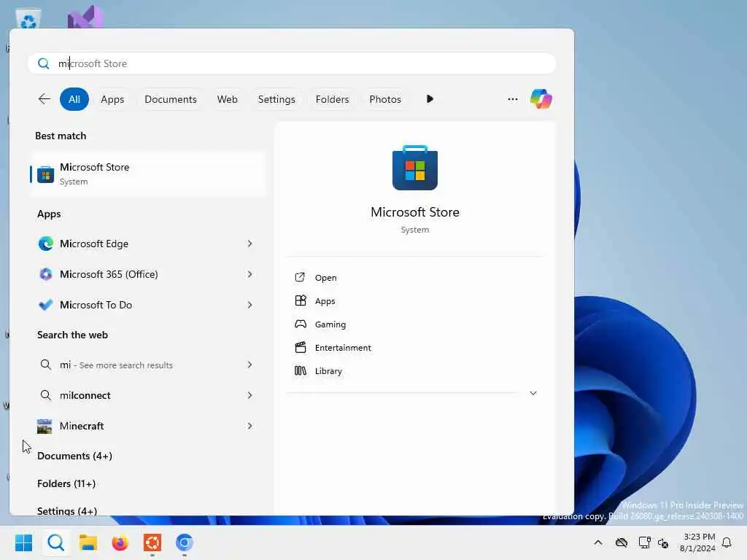This screenshot has width=747, height=560.
Task: Click the Apps grid icon in preview pane
Action: click(x=300, y=300)
